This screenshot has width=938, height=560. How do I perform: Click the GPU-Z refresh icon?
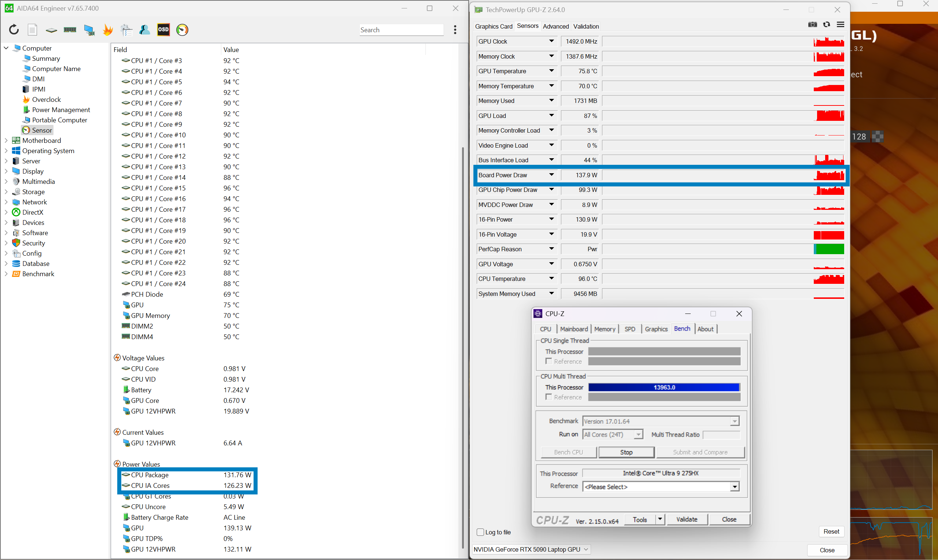click(x=827, y=25)
